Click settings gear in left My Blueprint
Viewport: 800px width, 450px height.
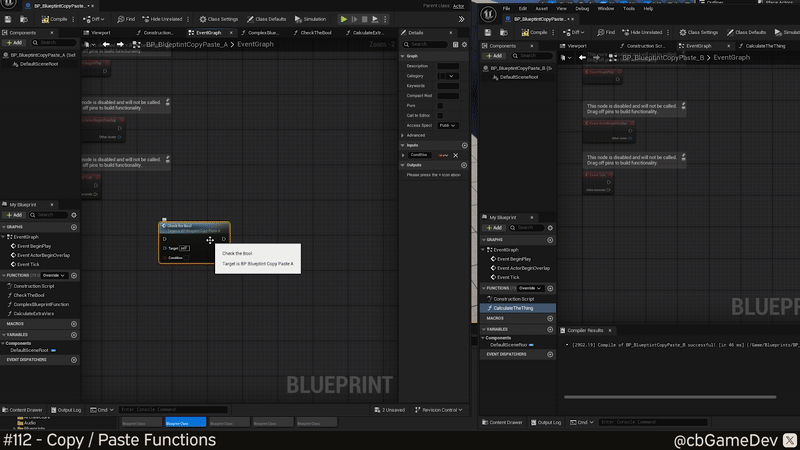click(74, 215)
